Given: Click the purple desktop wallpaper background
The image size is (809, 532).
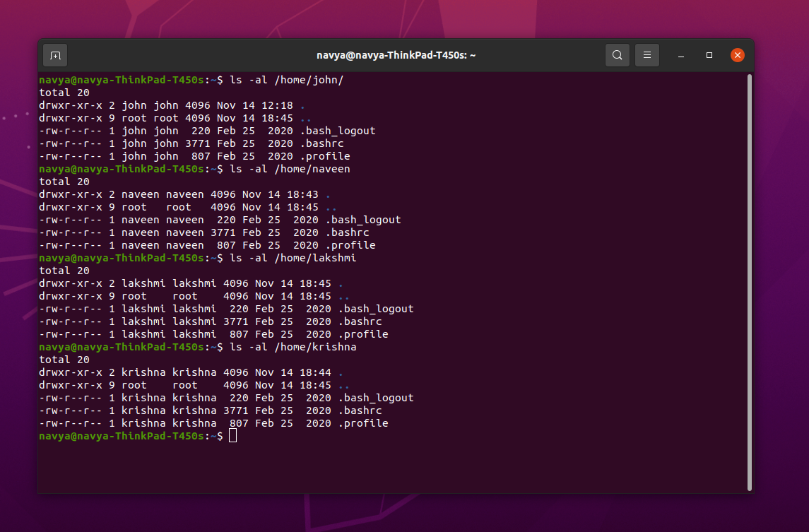Looking at the screenshot, I should (18, 283).
